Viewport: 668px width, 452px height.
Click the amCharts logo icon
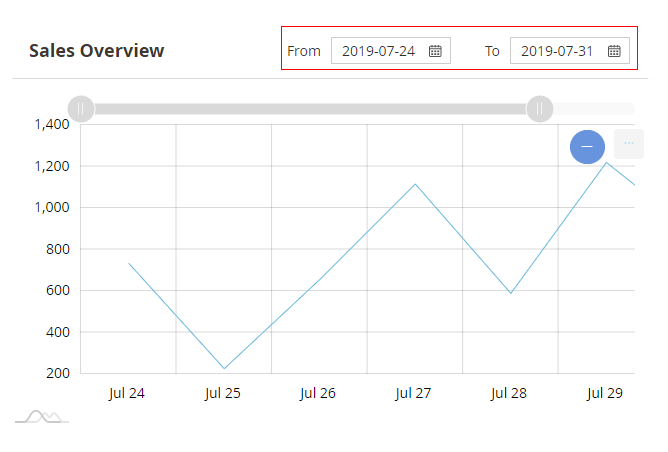[42, 416]
